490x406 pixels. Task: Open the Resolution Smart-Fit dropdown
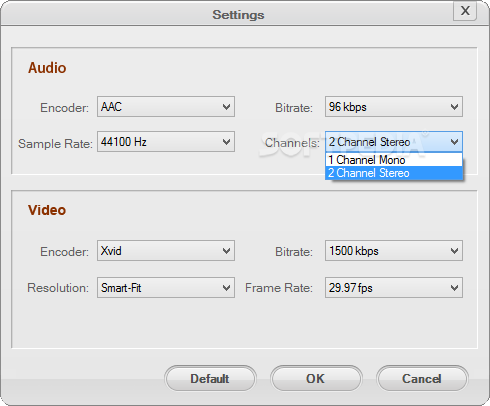(166, 287)
